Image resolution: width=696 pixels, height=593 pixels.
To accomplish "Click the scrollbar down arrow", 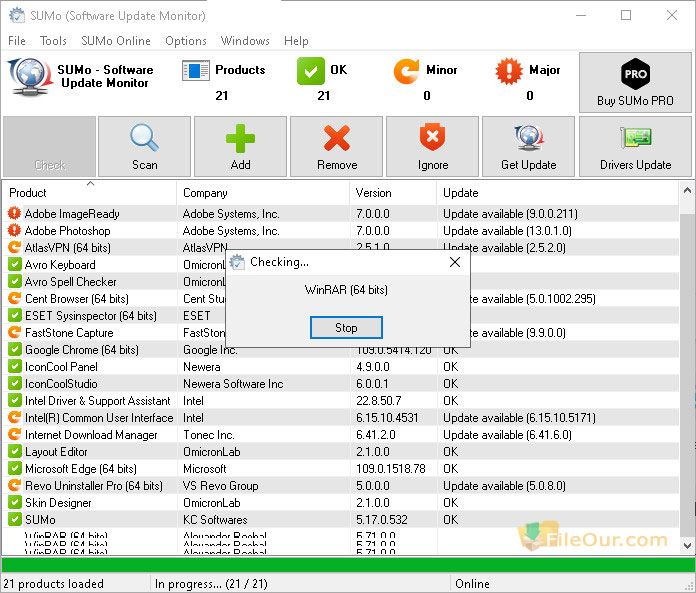I will [x=687, y=546].
